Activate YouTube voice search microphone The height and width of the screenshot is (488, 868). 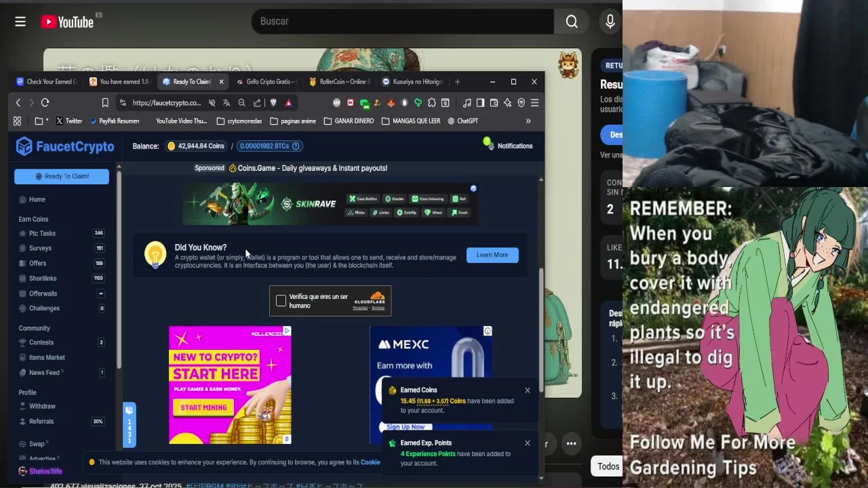click(x=610, y=22)
